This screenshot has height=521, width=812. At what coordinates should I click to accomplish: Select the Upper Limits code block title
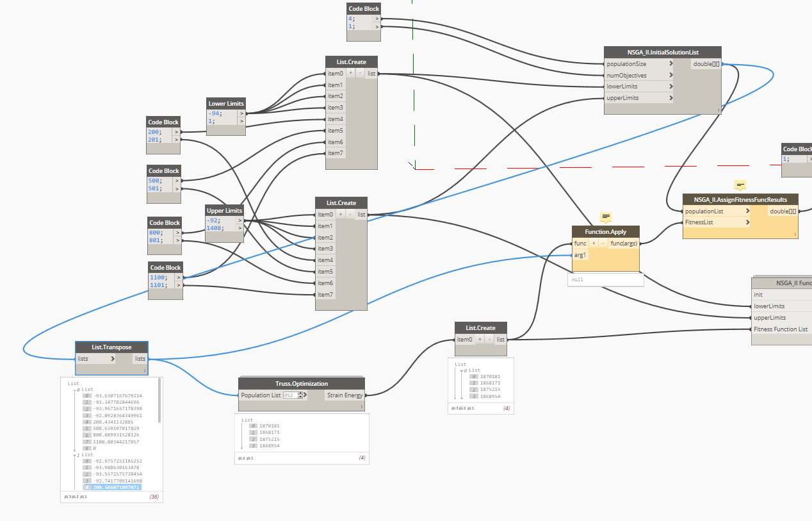[x=224, y=210]
